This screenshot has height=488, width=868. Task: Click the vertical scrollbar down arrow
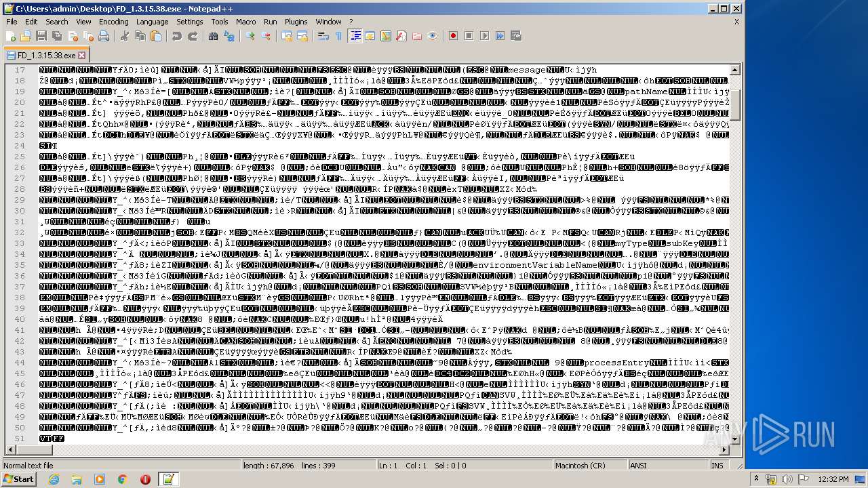(x=734, y=439)
